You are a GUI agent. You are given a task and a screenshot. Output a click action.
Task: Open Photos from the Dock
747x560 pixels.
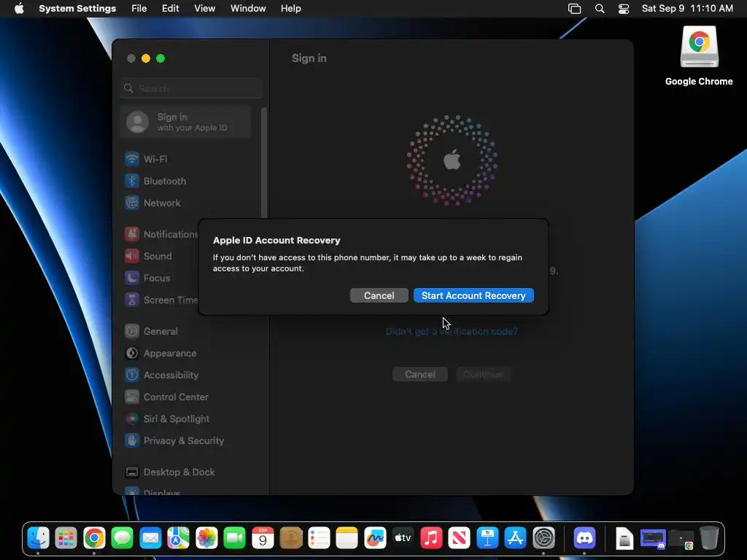206,538
